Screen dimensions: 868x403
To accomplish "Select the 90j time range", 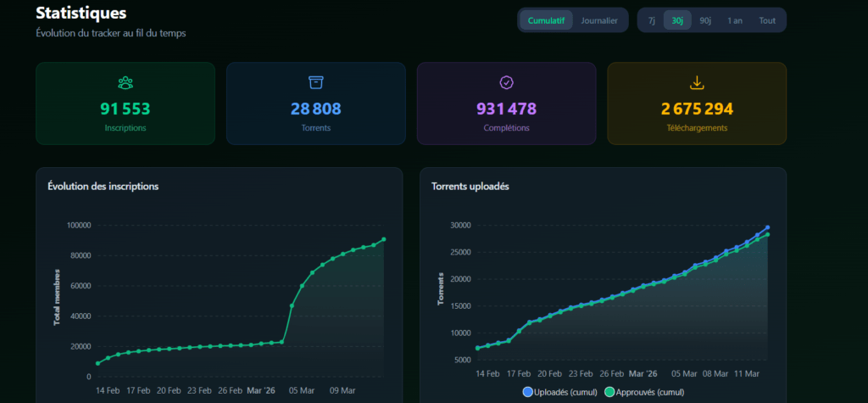I will (705, 20).
